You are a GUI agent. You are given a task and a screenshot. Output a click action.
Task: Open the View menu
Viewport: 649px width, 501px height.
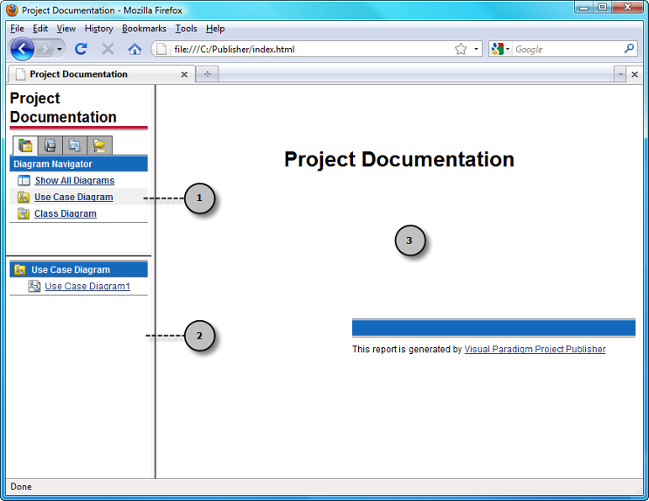point(66,29)
